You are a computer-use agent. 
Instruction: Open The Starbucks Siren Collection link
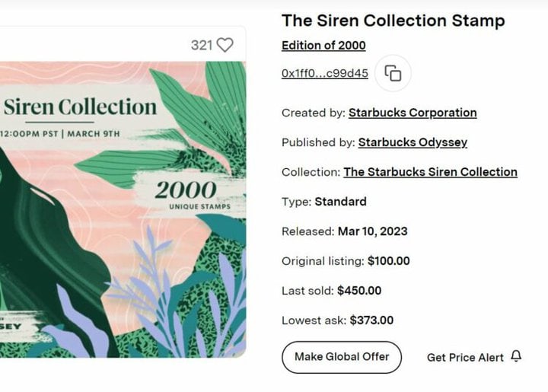pyautogui.click(x=430, y=172)
